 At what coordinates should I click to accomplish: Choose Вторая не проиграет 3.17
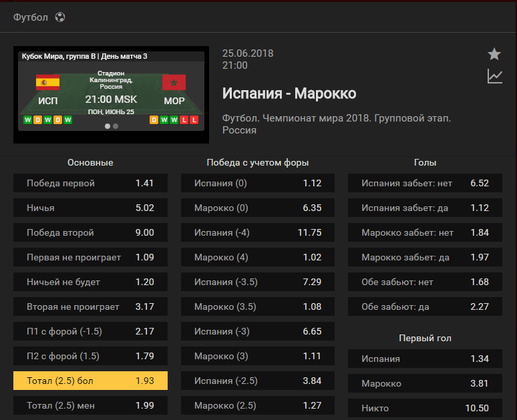point(90,306)
